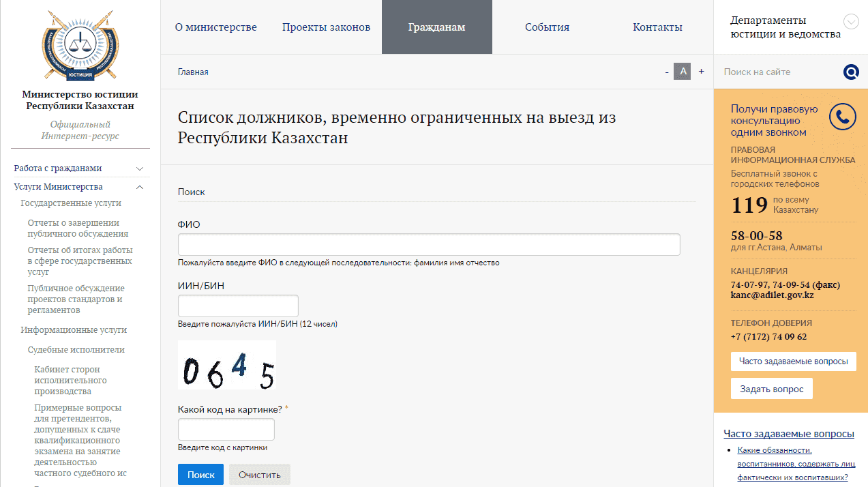Increase font size with plus icon
The height and width of the screenshot is (487, 868).
pyautogui.click(x=701, y=72)
